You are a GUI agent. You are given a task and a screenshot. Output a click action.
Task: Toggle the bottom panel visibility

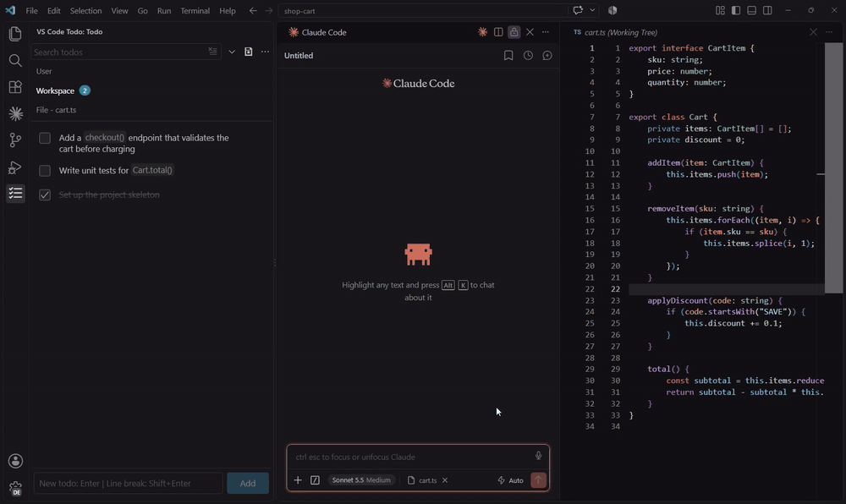(751, 10)
